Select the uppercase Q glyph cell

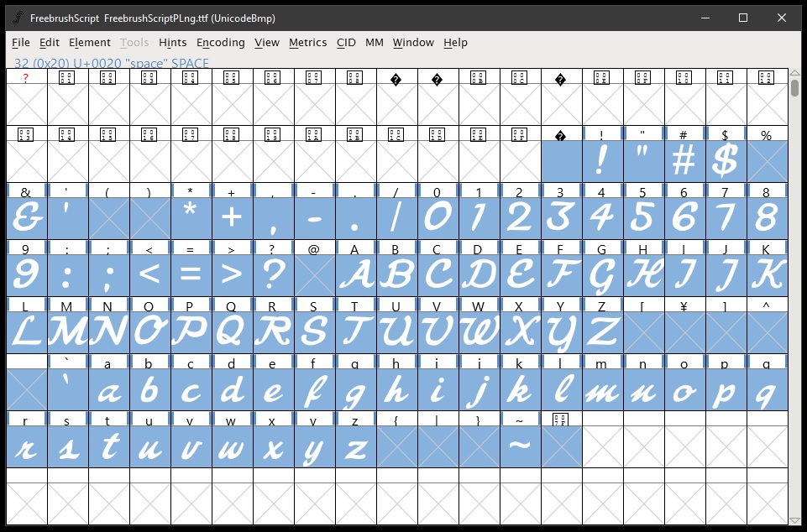[232, 333]
